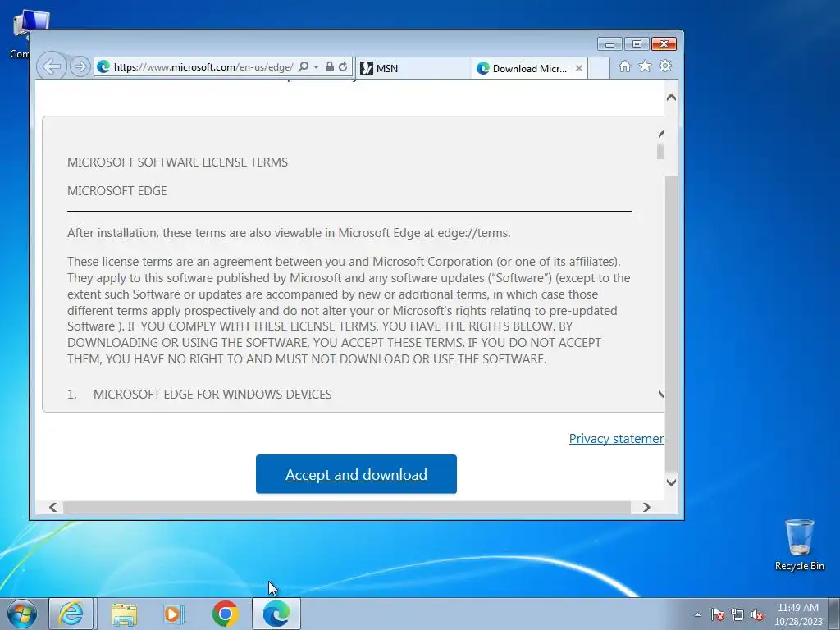Click license box scroll up arrow
This screenshot has width=840, height=630.
pyautogui.click(x=661, y=134)
